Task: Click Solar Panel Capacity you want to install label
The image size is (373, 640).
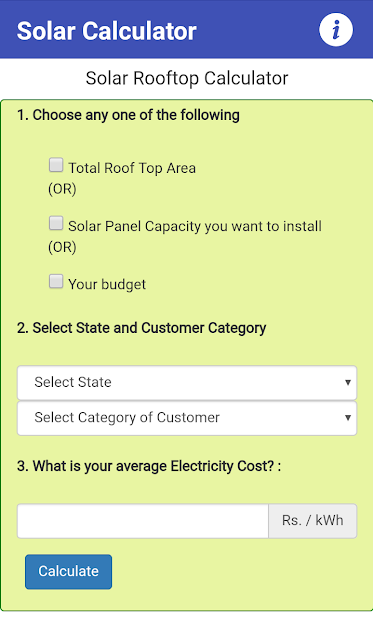Action: pyautogui.click(x=195, y=227)
